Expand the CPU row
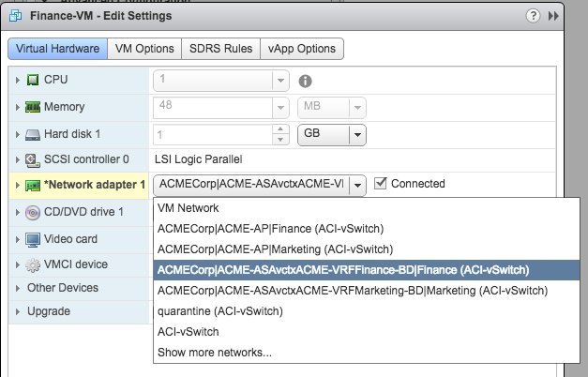 (x=17, y=80)
